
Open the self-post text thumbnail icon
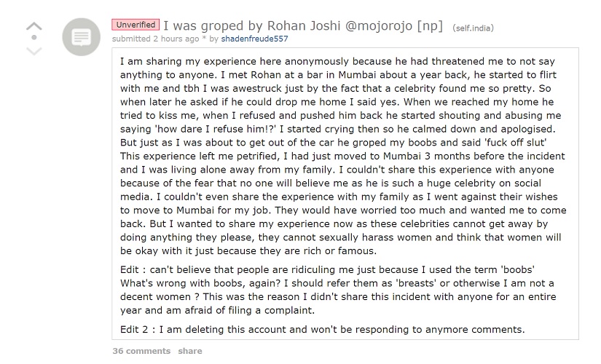coord(82,37)
